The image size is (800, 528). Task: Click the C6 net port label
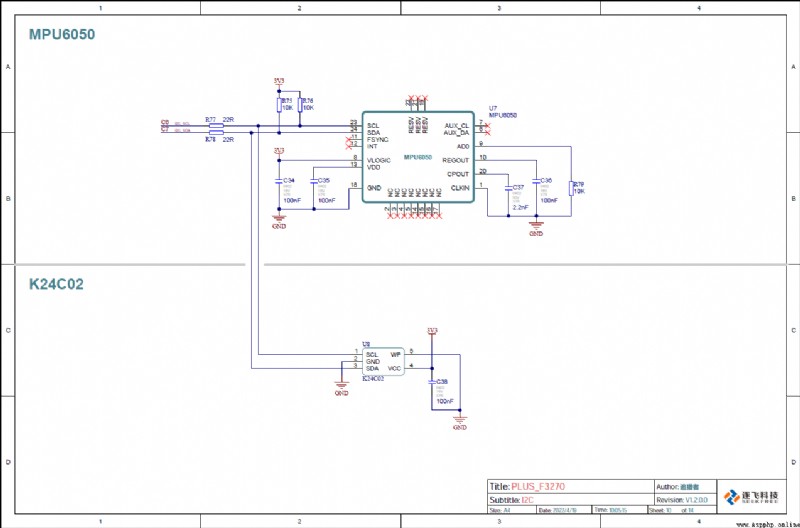164,122
